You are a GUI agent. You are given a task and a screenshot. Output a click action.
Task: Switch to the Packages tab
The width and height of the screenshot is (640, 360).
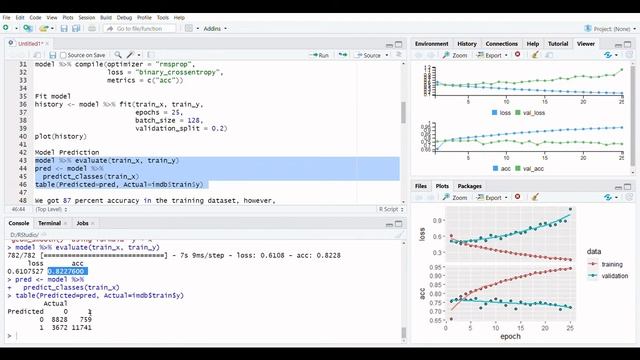[469, 186]
